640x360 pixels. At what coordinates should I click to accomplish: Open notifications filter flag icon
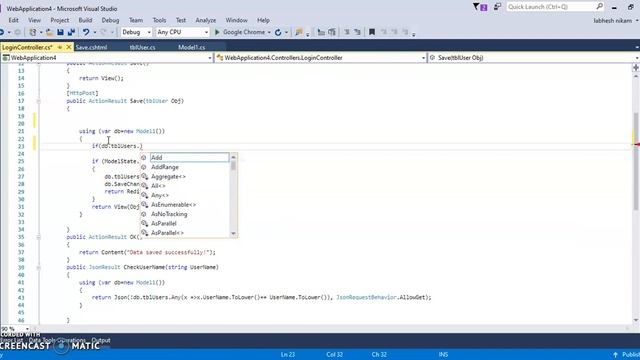480,7
